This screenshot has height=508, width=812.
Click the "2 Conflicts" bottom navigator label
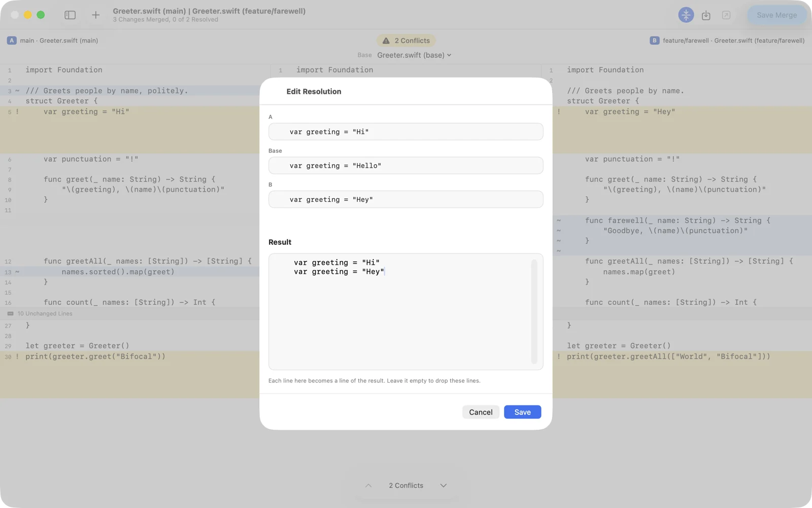click(x=406, y=486)
